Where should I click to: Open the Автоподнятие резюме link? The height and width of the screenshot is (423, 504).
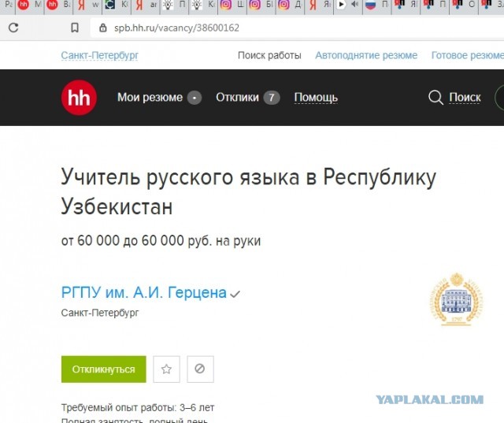click(366, 55)
